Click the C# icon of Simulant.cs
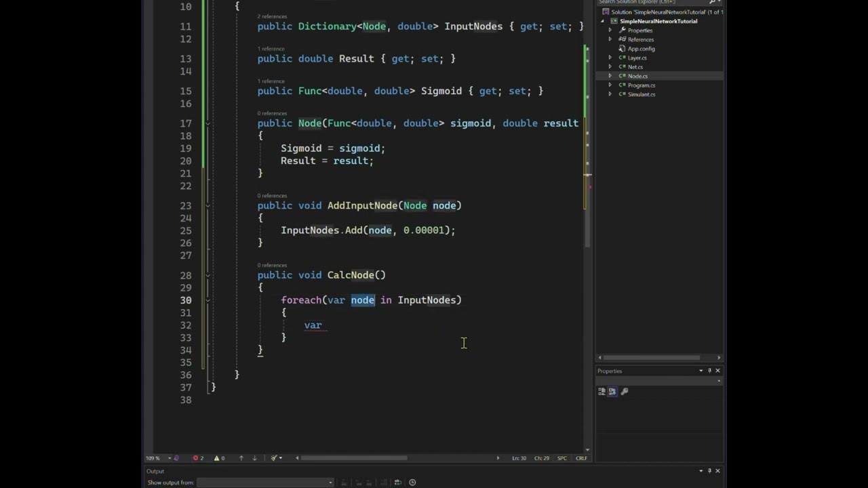 click(622, 94)
